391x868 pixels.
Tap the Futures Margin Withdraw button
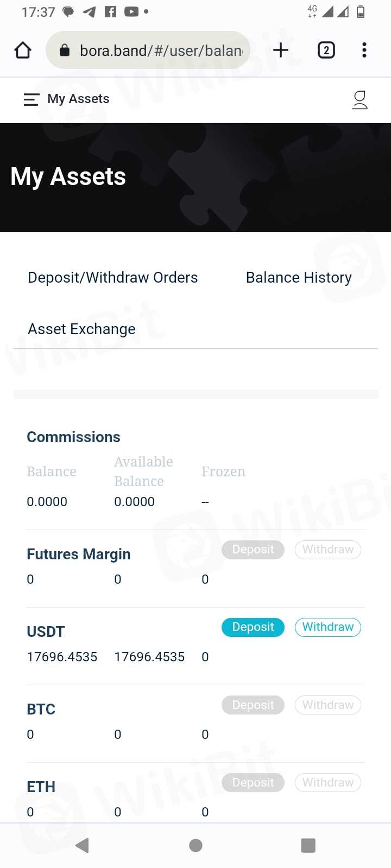click(327, 550)
